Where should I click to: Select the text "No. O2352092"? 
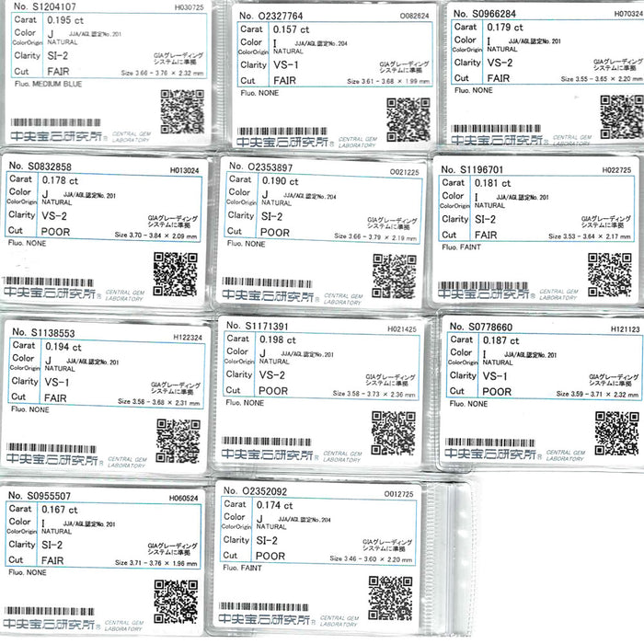[x=255, y=490]
